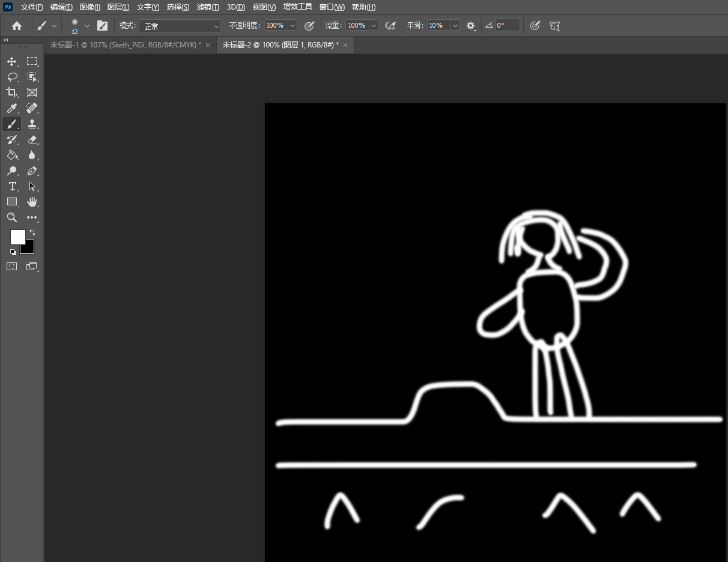Click the foreground white color swatch
The image size is (728, 562).
(x=17, y=237)
